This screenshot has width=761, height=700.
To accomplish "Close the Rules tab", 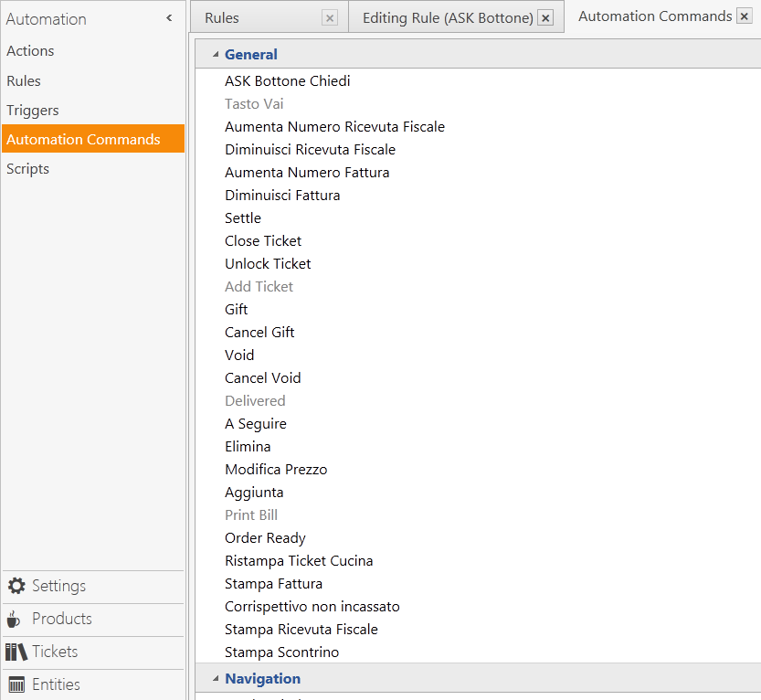I will pos(329,16).
